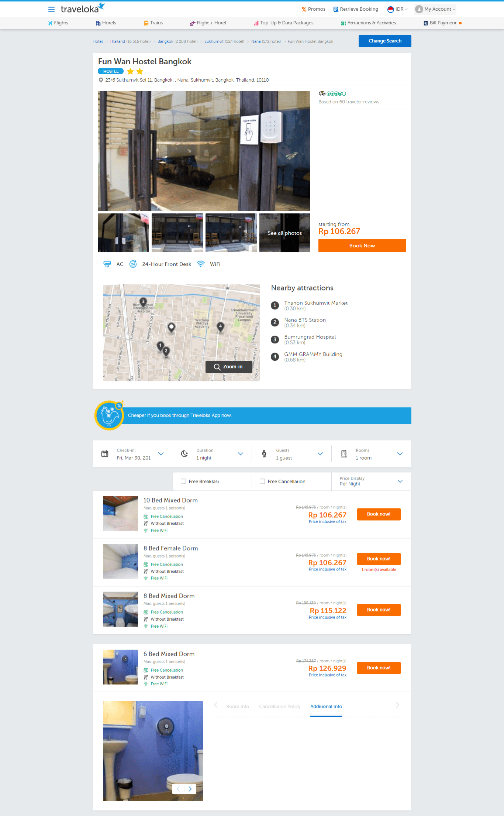Click the previous photo arrow on room image
Image resolution: width=504 pixels, height=816 pixels.
point(178,789)
